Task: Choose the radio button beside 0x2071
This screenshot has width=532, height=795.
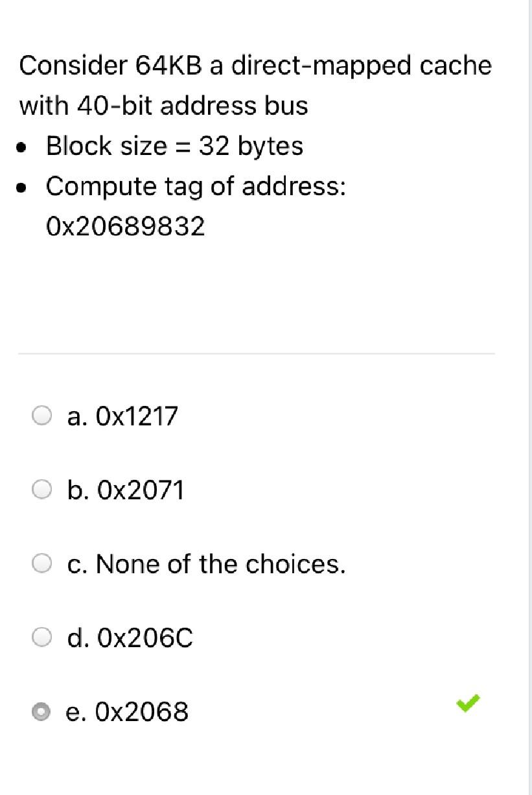Action: [42, 490]
